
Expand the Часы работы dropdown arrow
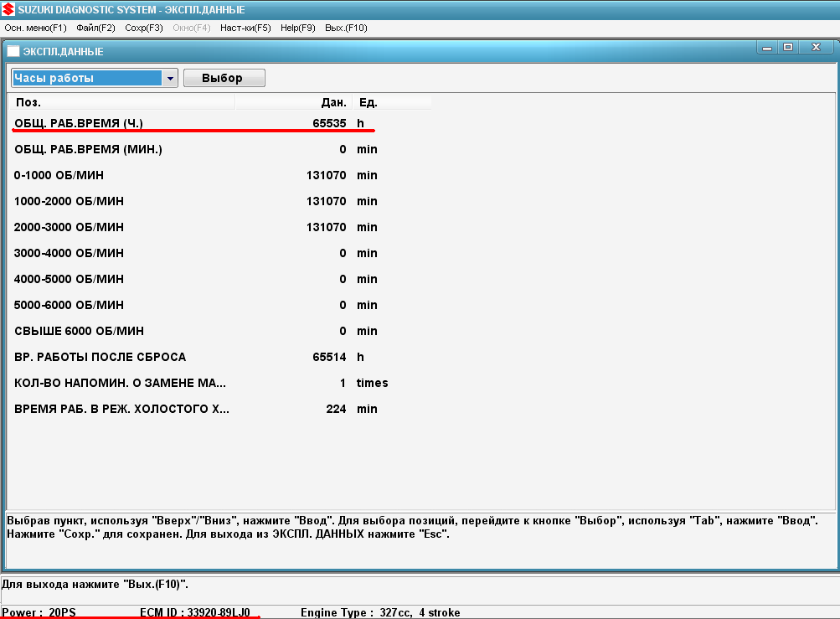coord(170,78)
